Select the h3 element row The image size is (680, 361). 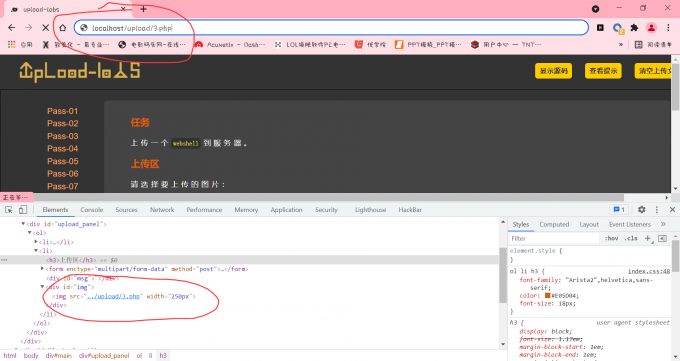[249, 260]
